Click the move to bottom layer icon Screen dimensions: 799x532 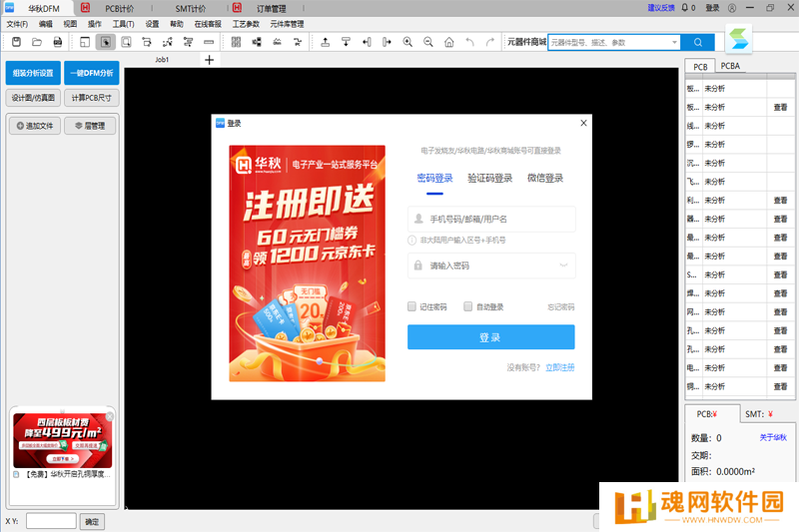point(346,42)
